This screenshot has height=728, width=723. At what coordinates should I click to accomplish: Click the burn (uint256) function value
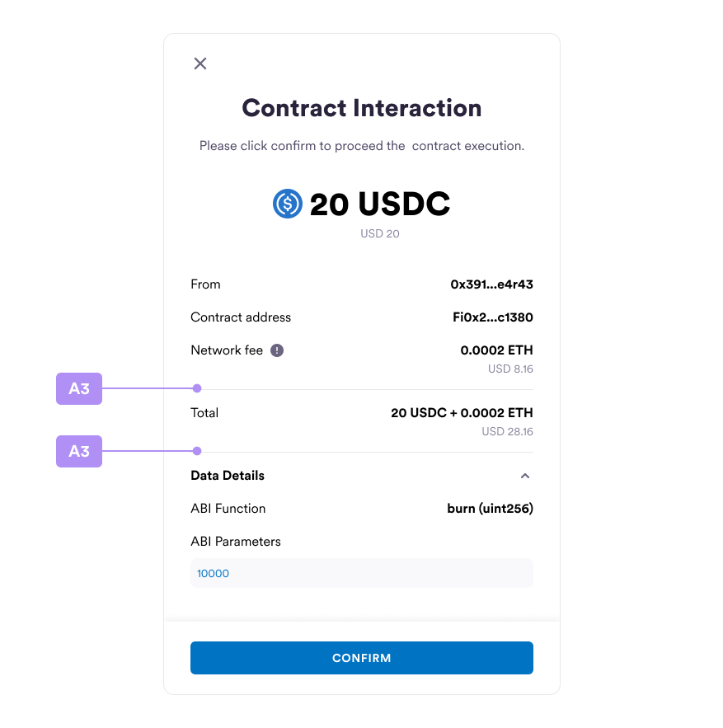pyautogui.click(x=490, y=509)
